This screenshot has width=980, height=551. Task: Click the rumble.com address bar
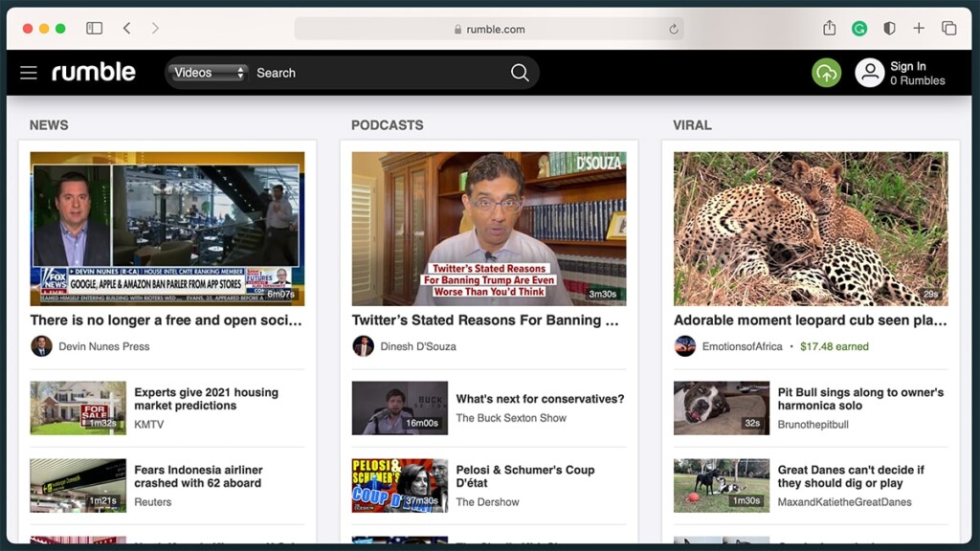click(489, 29)
